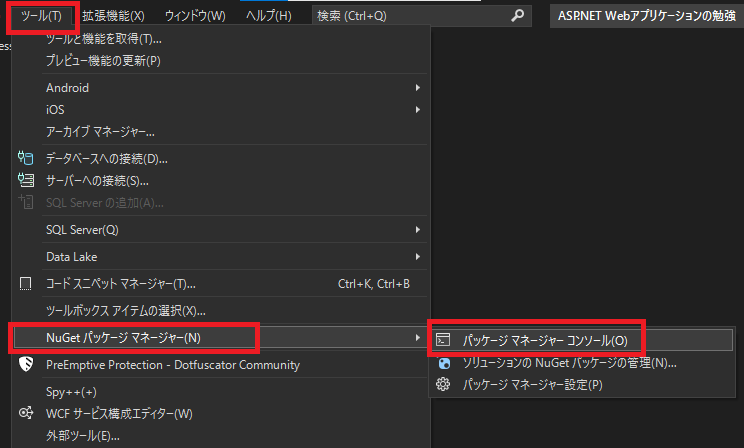Image resolution: width=744 pixels, height=448 pixels.
Task: Launch Spy++(+)
Action: [71, 392]
